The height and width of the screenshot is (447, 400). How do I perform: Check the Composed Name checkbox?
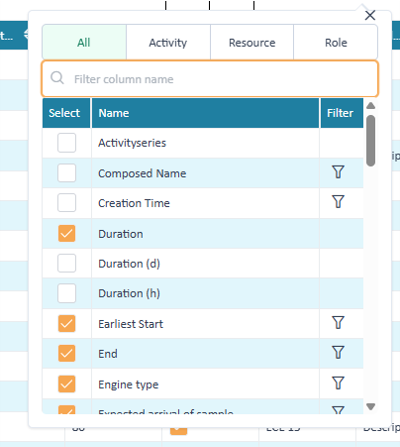(66, 173)
